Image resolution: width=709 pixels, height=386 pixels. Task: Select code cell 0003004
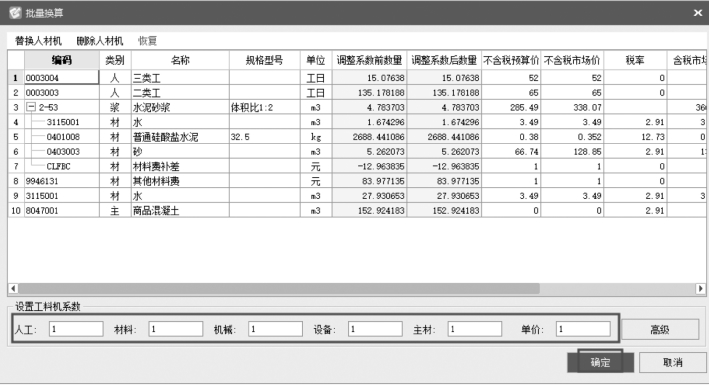(61, 78)
